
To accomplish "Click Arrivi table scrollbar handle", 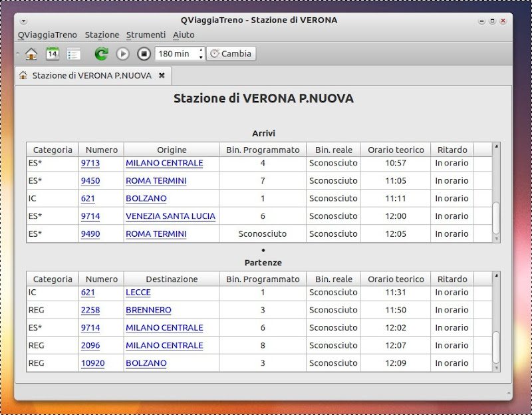I will click(x=496, y=217).
